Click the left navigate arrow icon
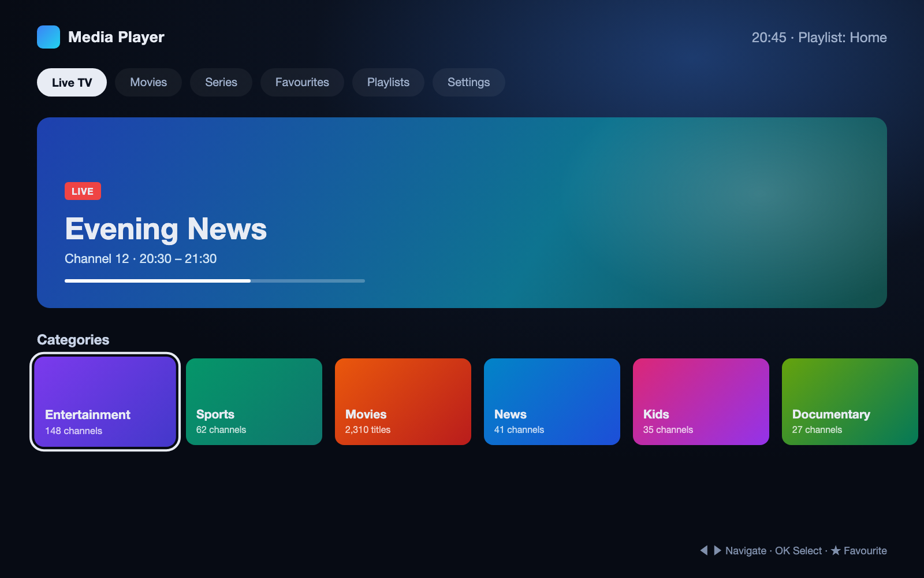This screenshot has width=924, height=578. point(704,550)
